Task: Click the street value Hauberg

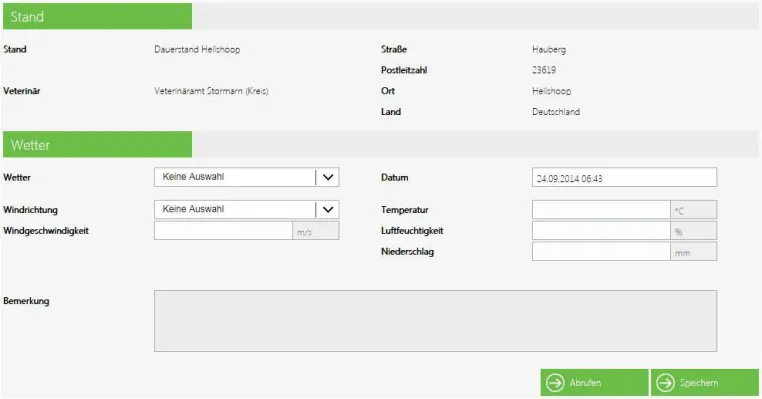Action: click(549, 50)
